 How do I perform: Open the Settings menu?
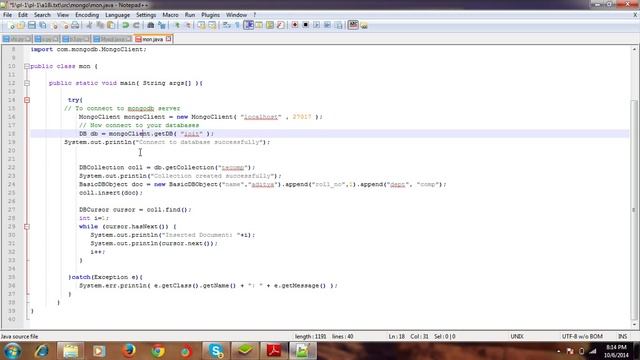tap(146, 15)
